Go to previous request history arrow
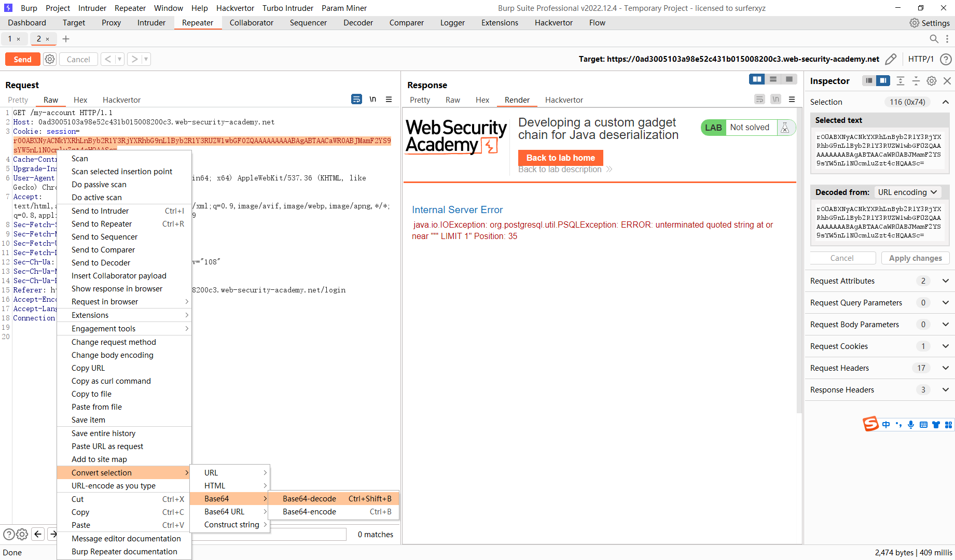955x560 pixels. [x=108, y=59]
